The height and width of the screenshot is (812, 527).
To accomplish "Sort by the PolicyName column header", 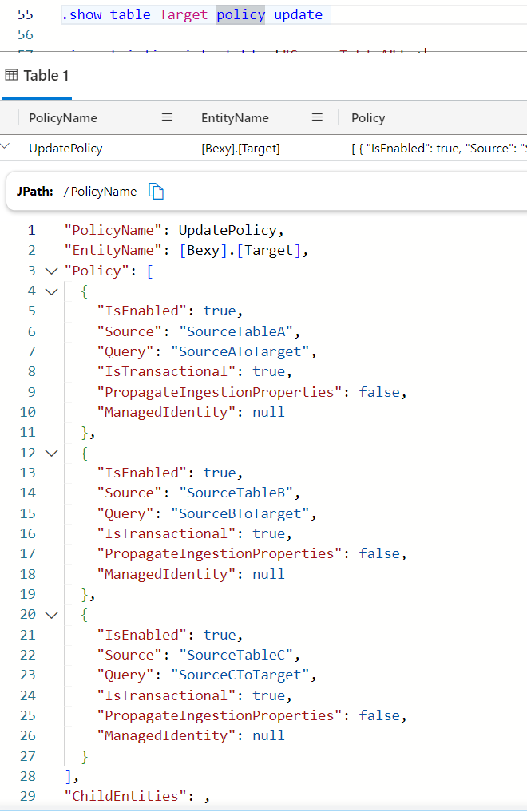I will [x=63, y=117].
